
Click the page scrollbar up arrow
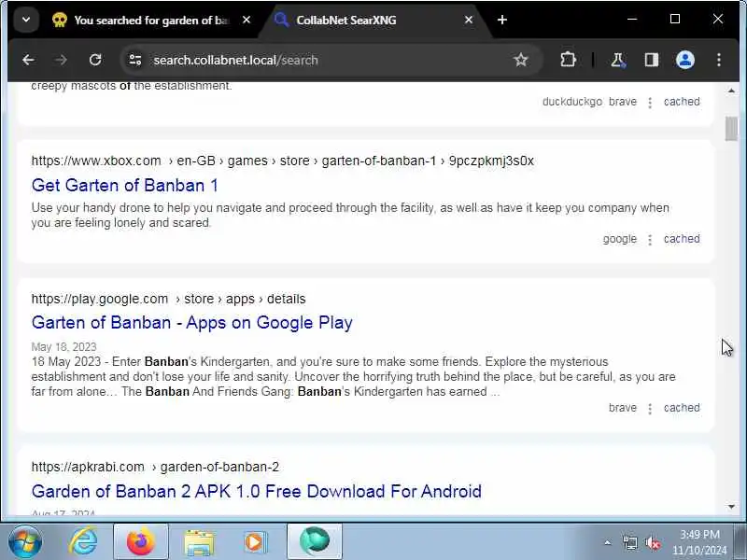click(x=731, y=91)
